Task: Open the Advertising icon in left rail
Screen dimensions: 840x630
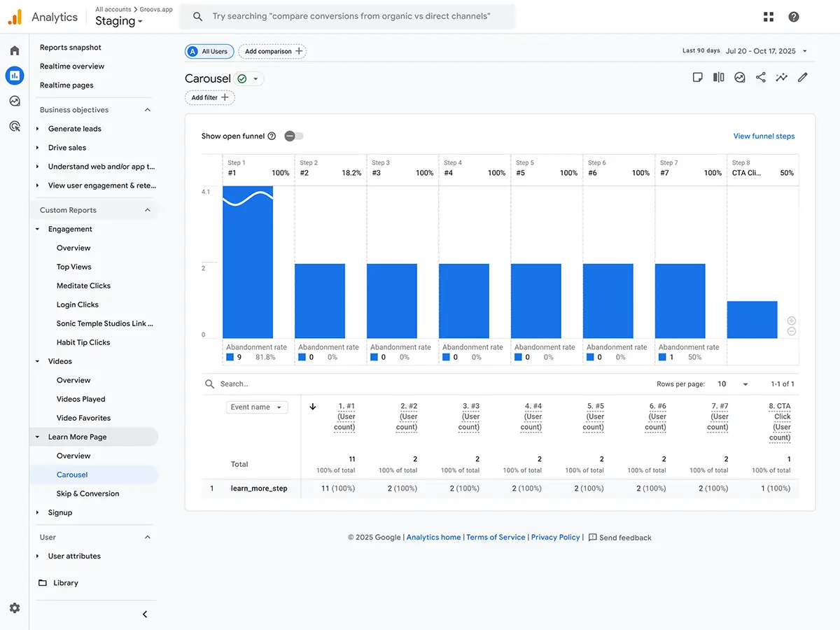Action: (15, 126)
